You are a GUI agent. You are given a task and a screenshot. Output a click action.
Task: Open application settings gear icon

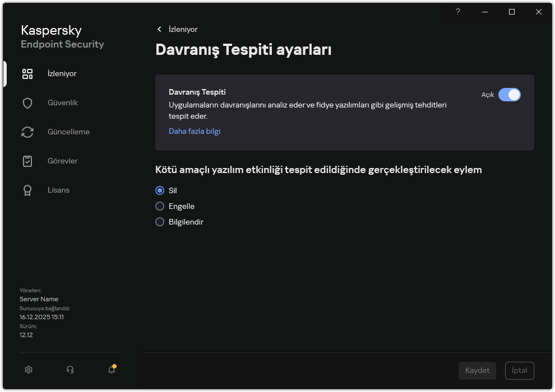tap(28, 370)
